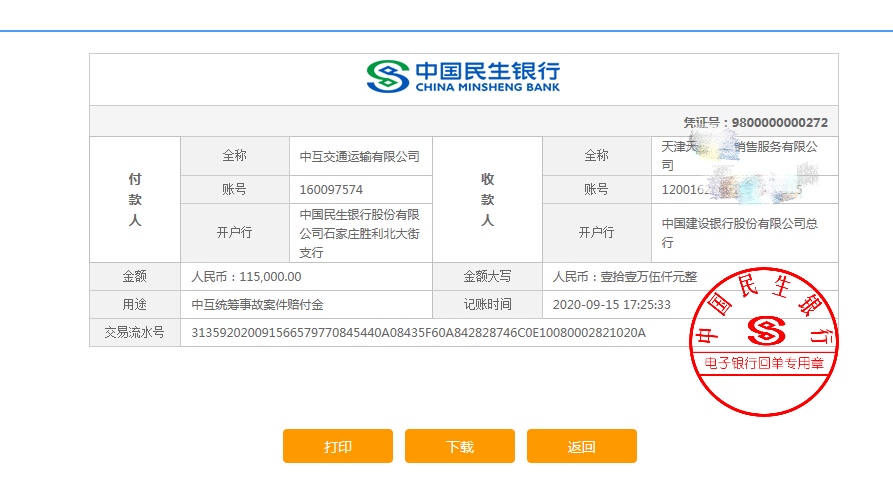This screenshot has height=495, width=893.
Task: Click the red electronic receipt seal stamp
Action: coord(763,341)
